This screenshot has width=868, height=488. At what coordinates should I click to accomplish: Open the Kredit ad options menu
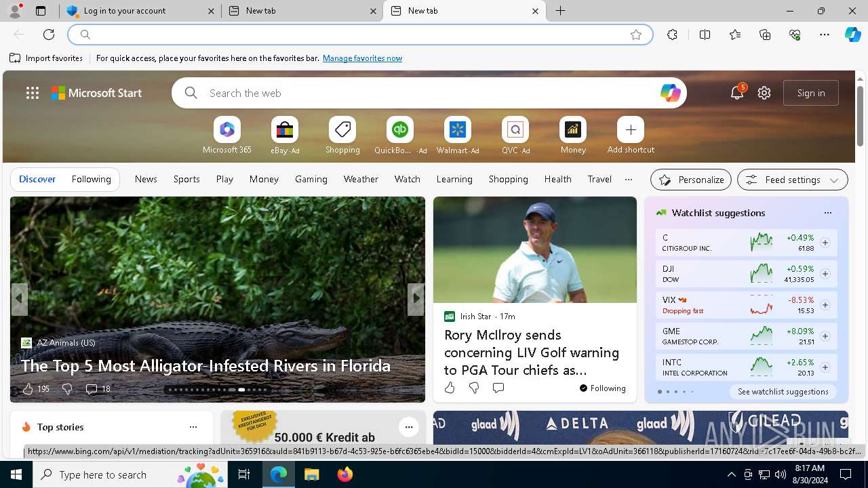tap(409, 427)
